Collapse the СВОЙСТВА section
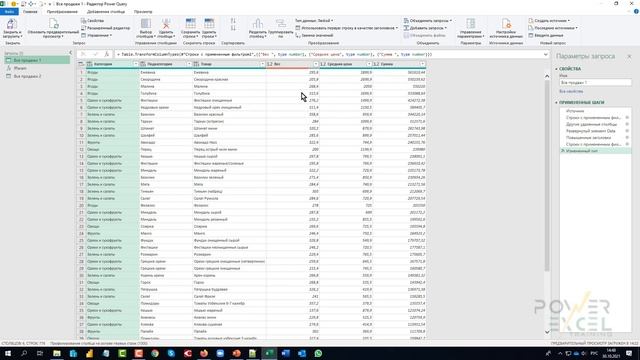The height and width of the screenshot is (360, 640). (x=556, y=69)
